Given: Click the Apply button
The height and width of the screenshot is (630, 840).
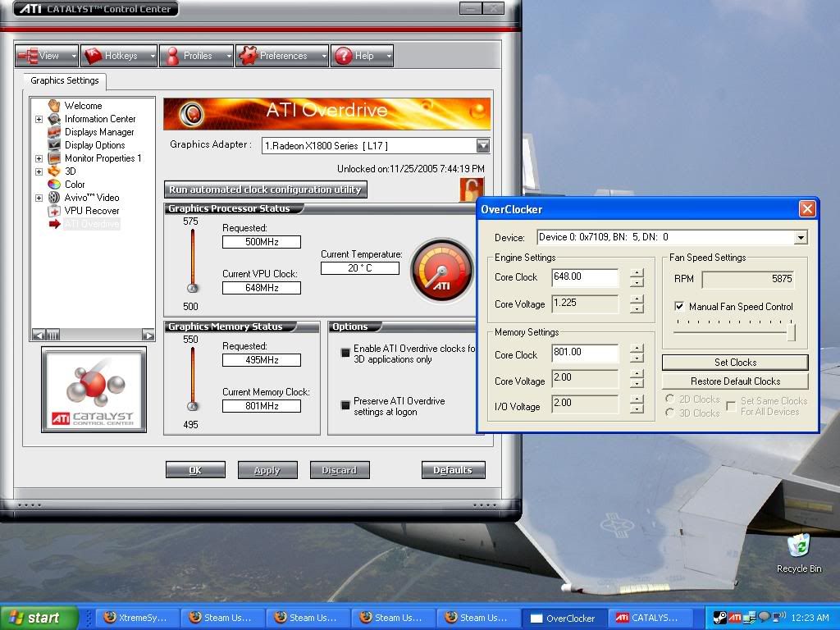Looking at the screenshot, I should click(x=267, y=470).
